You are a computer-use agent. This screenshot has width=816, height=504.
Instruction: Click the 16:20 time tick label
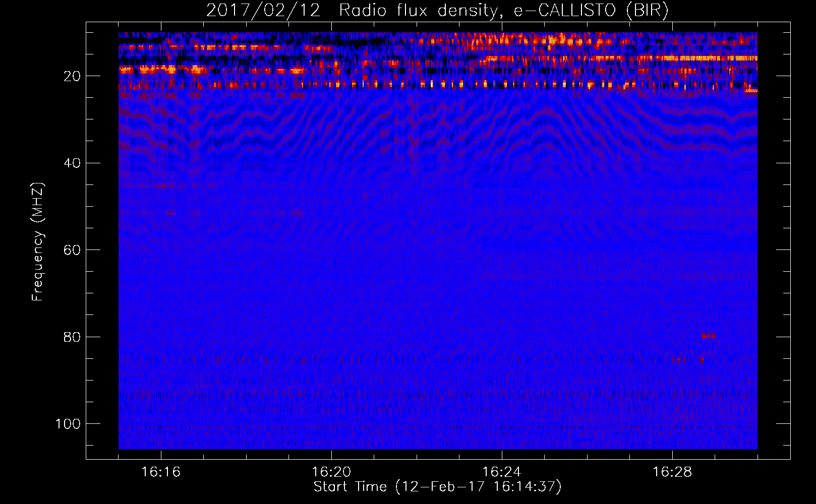pyautogui.click(x=331, y=472)
